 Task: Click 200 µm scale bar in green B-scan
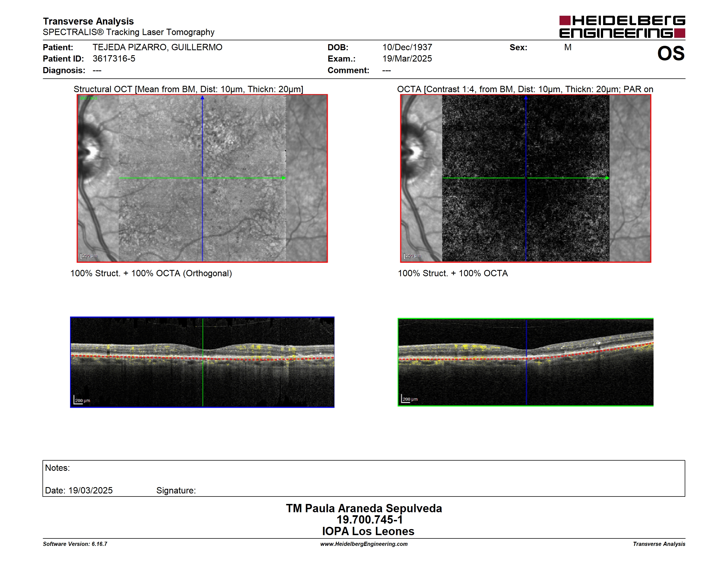(x=409, y=399)
